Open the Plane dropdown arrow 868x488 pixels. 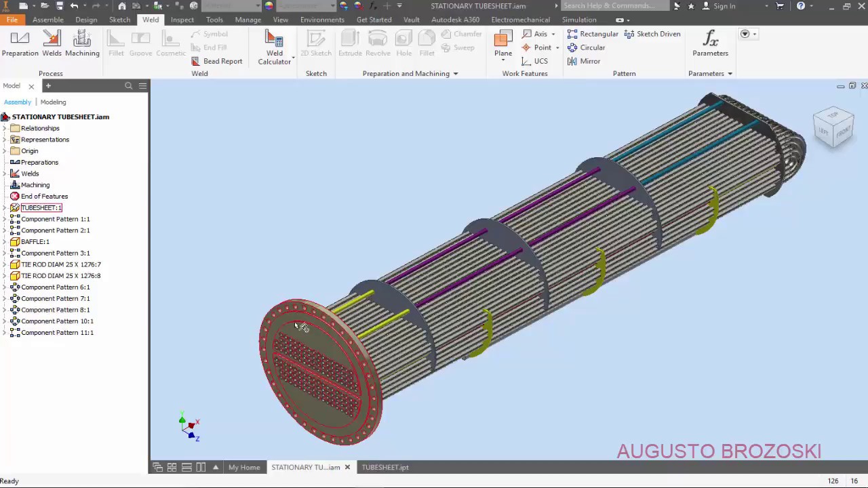[x=503, y=60]
